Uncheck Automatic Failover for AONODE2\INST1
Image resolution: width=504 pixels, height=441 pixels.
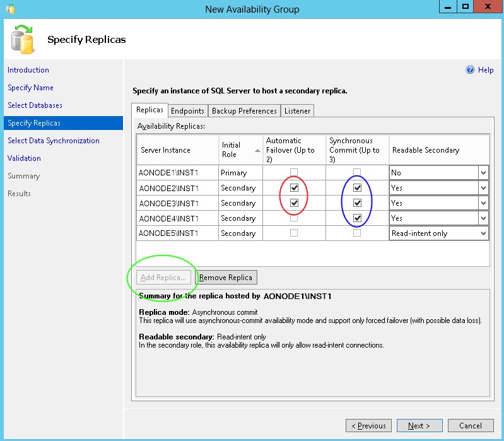[294, 188]
